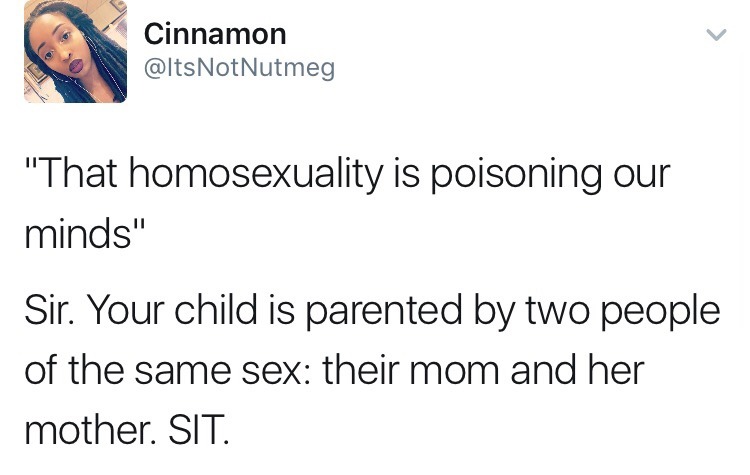Expand the tweet options chevron
Screen dimensions: 750x475
coord(716,35)
